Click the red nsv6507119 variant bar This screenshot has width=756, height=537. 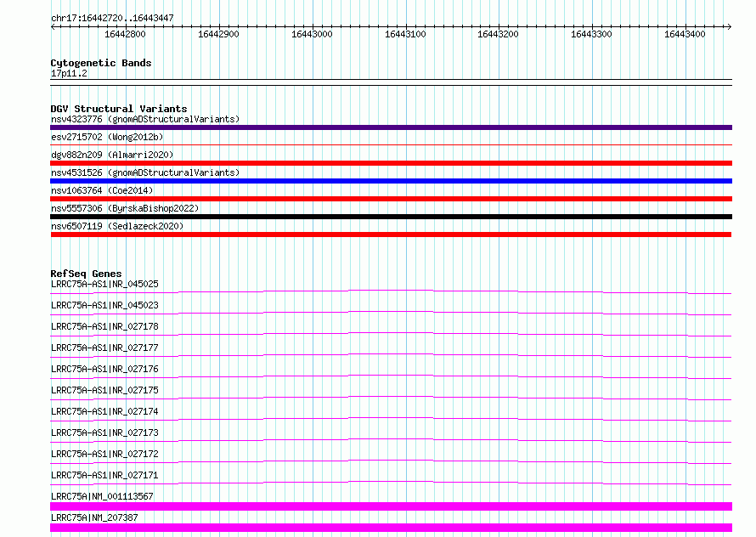click(391, 235)
